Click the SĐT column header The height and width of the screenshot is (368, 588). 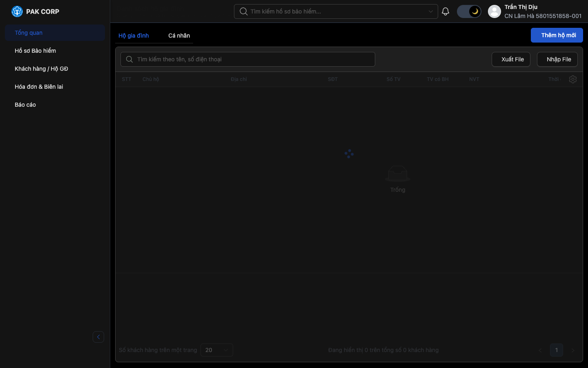point(333,79)
